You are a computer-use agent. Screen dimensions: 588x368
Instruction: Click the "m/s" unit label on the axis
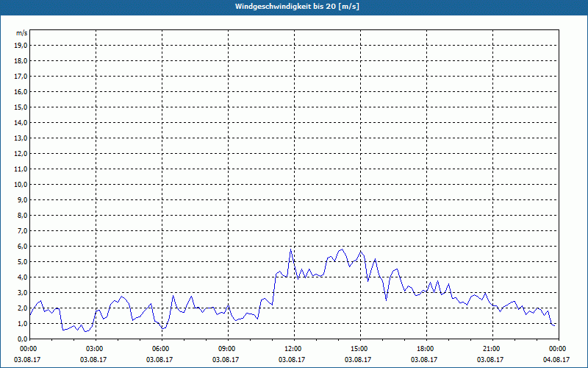(22, 33)
